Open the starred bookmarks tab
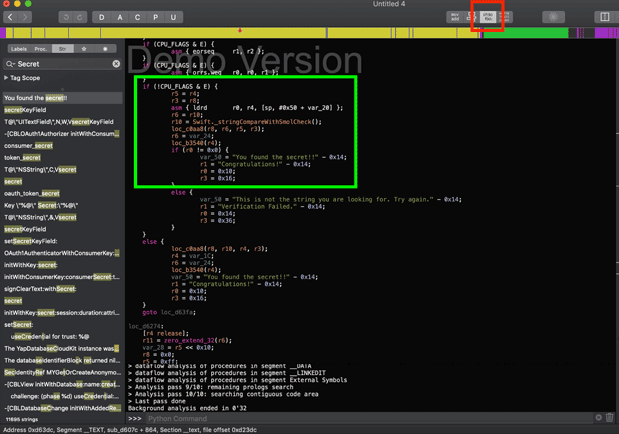Screen dimensions: 619x434 84,49
